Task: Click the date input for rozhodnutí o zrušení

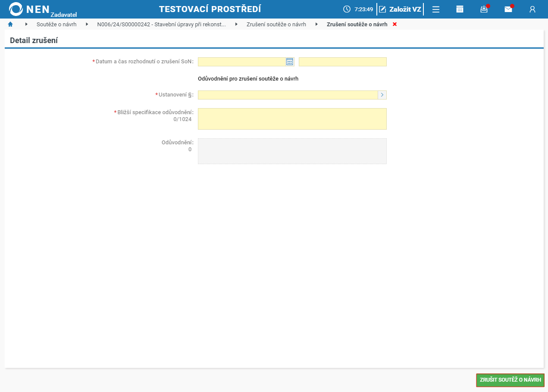Action: pos(242,62)
